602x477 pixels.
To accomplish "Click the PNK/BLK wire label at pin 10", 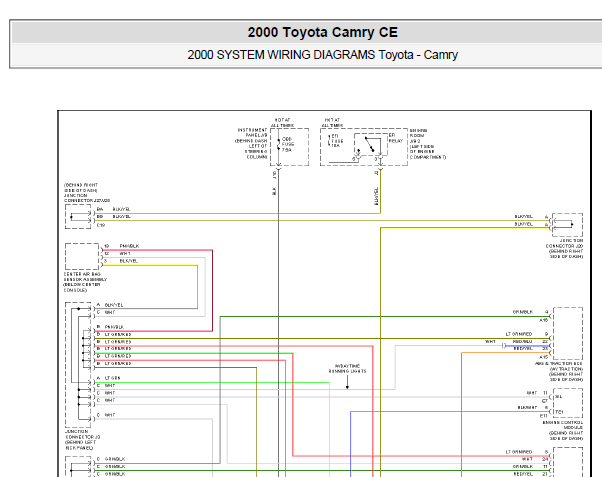I will pyautogui.click(x=129, y=246).
